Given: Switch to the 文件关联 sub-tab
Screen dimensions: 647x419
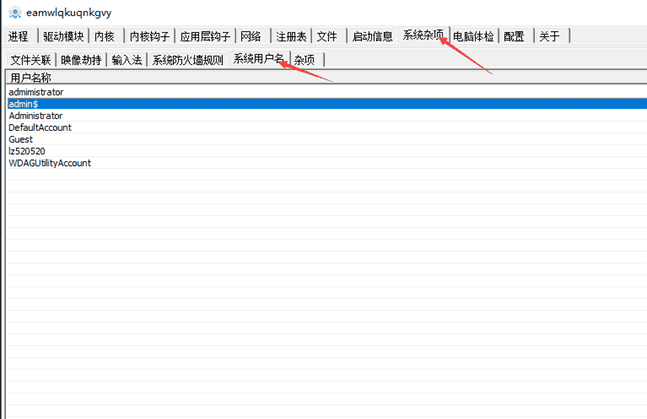Looking at the screenshot, I should [x=30, y=60].
